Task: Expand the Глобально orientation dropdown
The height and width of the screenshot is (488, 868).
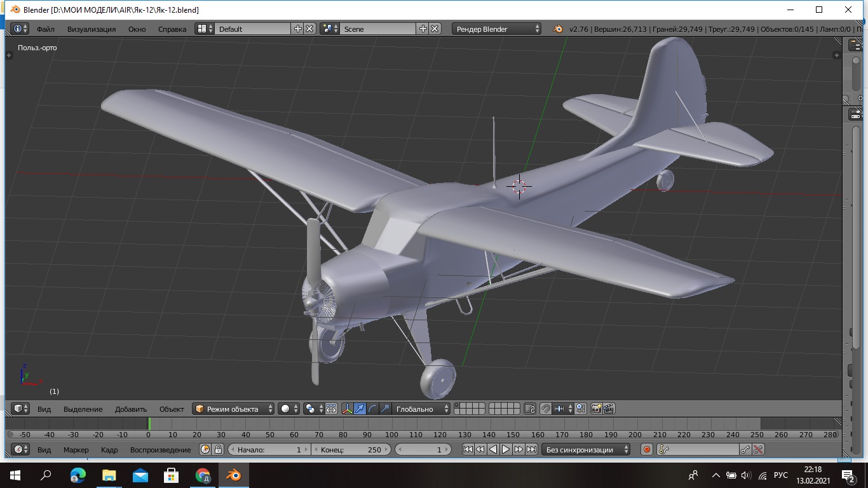Action: click(x=421, y=409)
